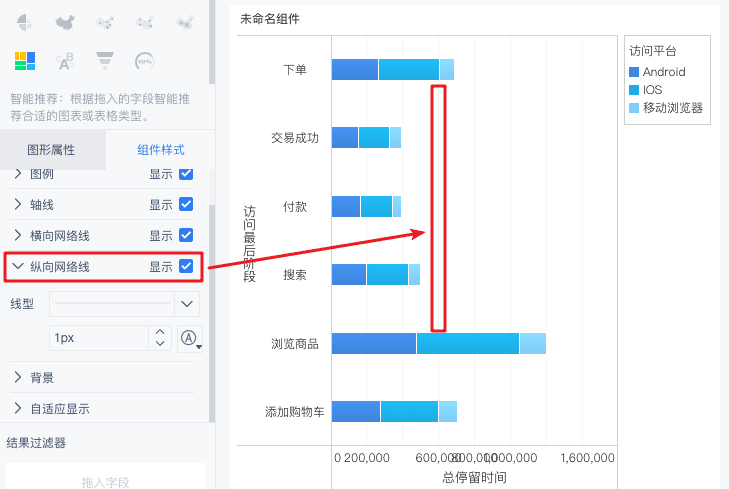Open line color picker button with A icon
This screenshot has width=729, height=489.
coord(189,338)
